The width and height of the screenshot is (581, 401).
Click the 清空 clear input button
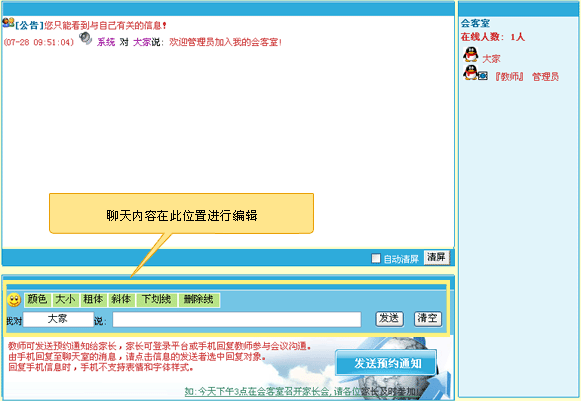pos(428,319)
